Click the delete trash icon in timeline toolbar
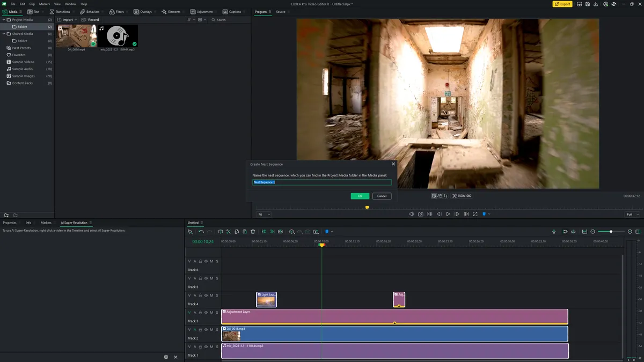644x362 pixels. (x=253, y=232)
